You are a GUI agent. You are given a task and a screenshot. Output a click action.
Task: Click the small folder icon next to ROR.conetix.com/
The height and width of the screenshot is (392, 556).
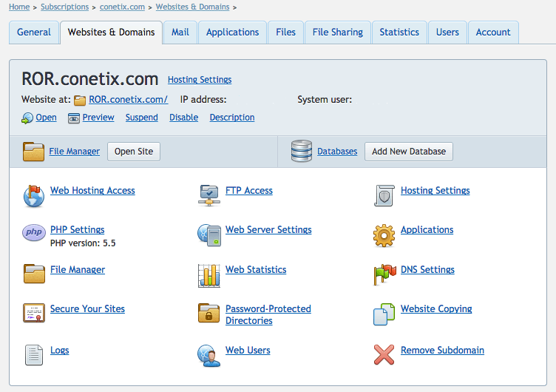[80, 101]
